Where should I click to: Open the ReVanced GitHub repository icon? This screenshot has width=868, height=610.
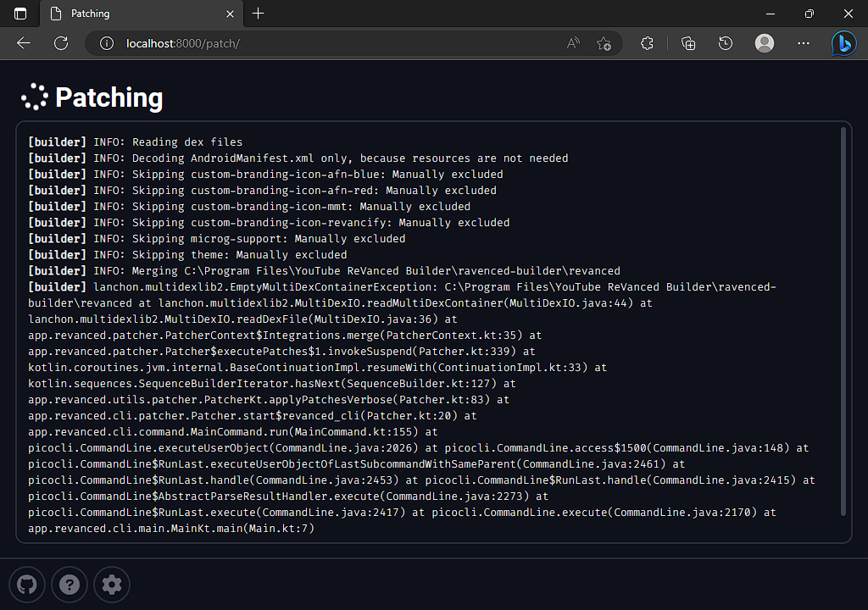26,585
